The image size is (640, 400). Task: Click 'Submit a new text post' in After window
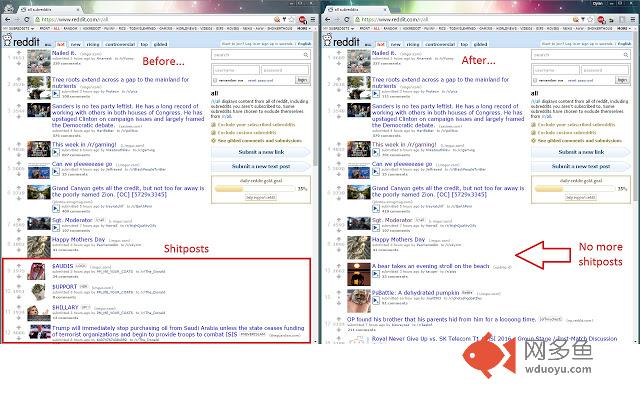[580, 166]
